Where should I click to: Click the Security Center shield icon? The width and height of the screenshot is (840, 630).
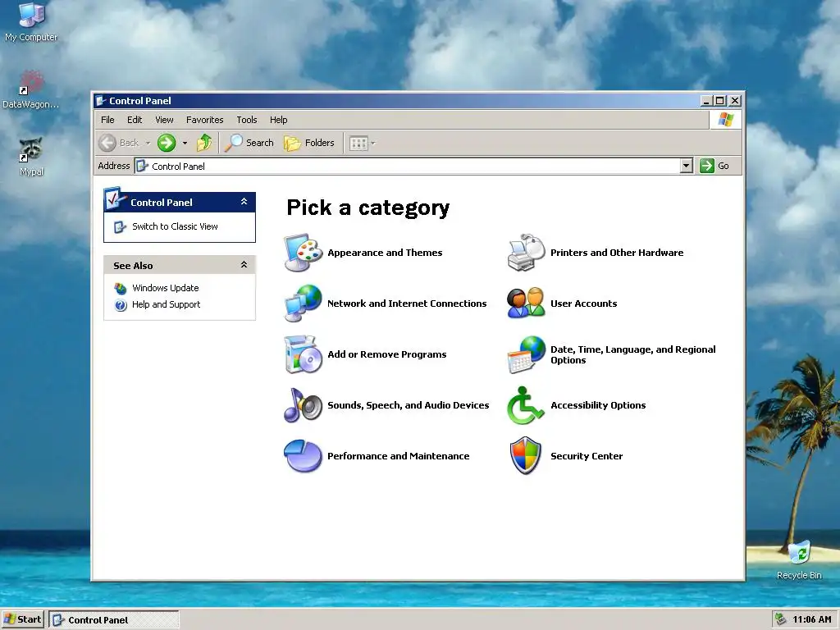(x=526, y=456)
